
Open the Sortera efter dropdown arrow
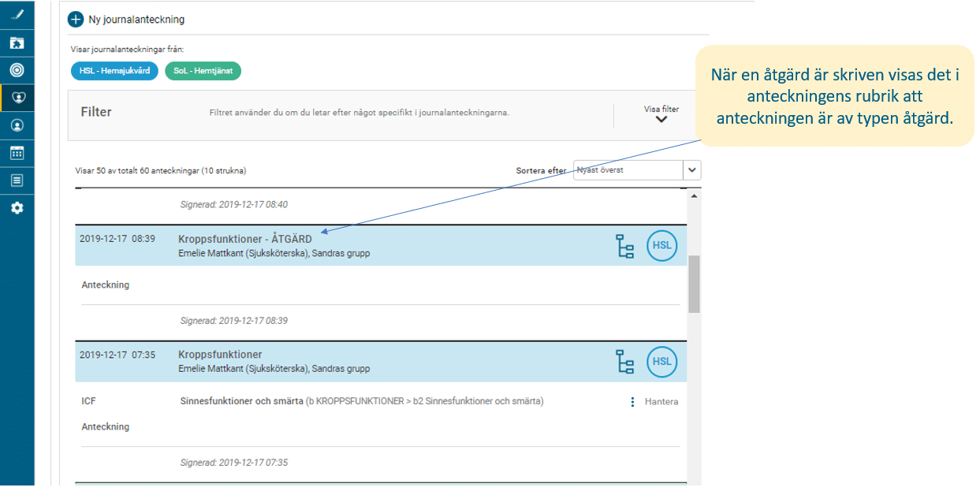coord(691,170)
